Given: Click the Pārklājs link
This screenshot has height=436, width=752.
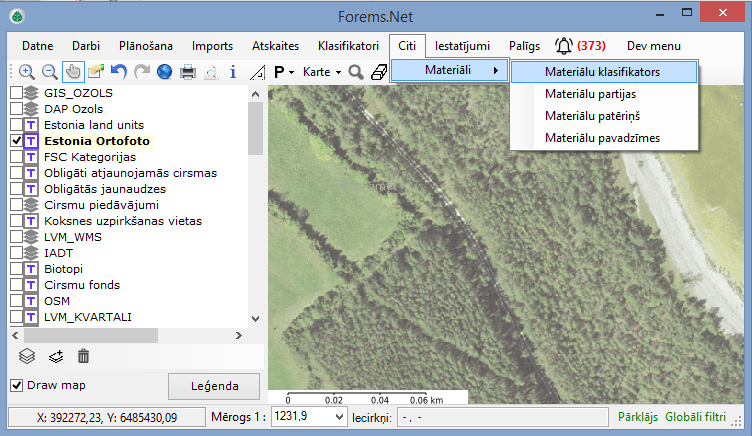Looking at the screenshot, I should pos(638,417).
